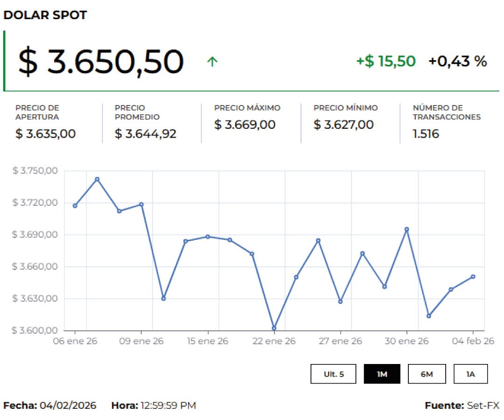Click the +$ 15,50 change value
Screen dimensions: 504x420
coord(385,61)
